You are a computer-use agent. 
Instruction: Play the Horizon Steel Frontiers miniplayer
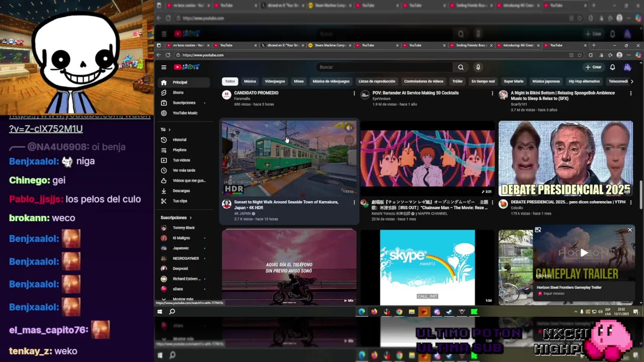[x=584, y=253]
